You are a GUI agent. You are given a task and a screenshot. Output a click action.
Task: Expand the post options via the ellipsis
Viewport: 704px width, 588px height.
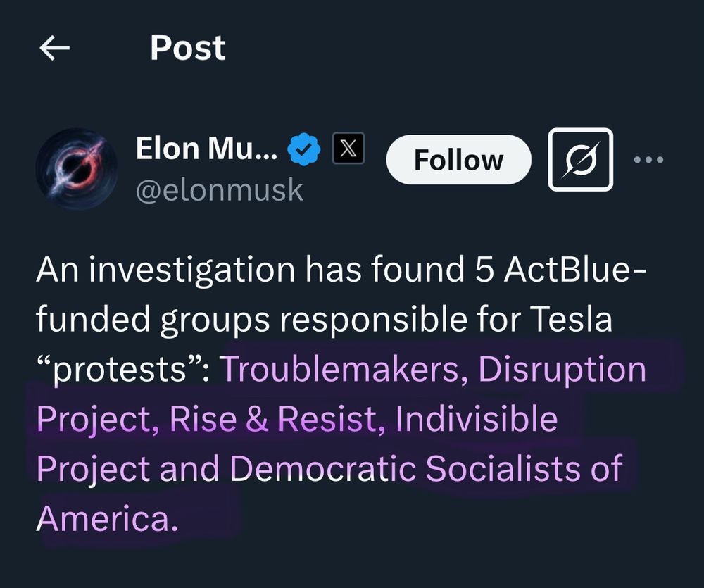click(x=648, y=160)
